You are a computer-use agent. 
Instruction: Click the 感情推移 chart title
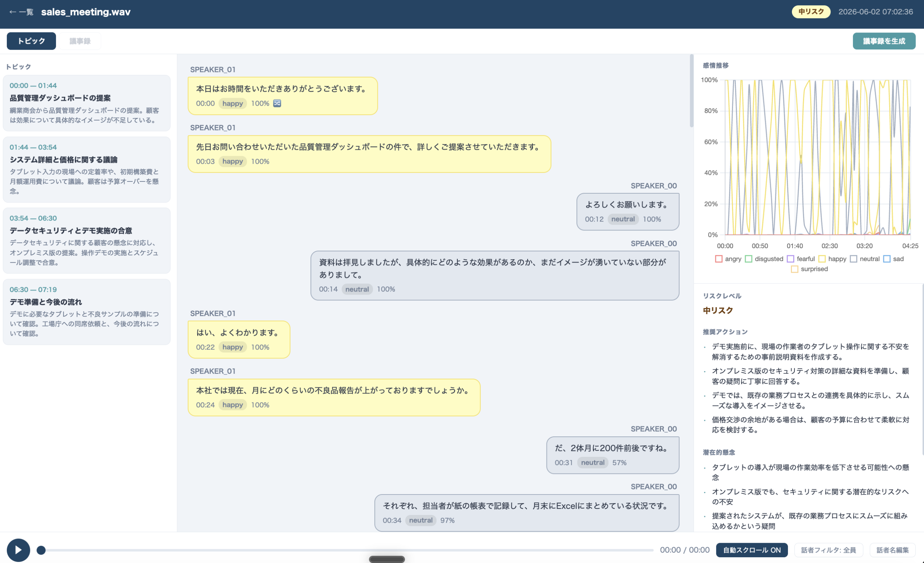pyautogui.click(x=715, y=65)
